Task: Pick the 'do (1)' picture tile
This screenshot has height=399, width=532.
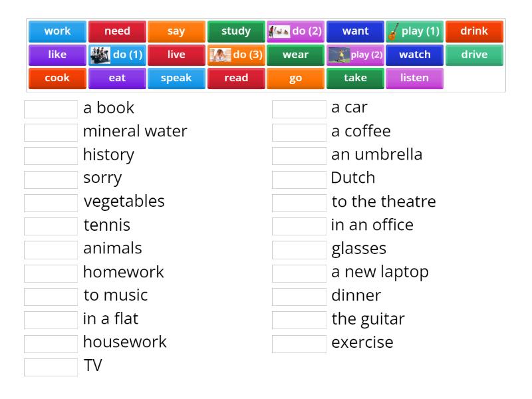Action: [117, 55]
